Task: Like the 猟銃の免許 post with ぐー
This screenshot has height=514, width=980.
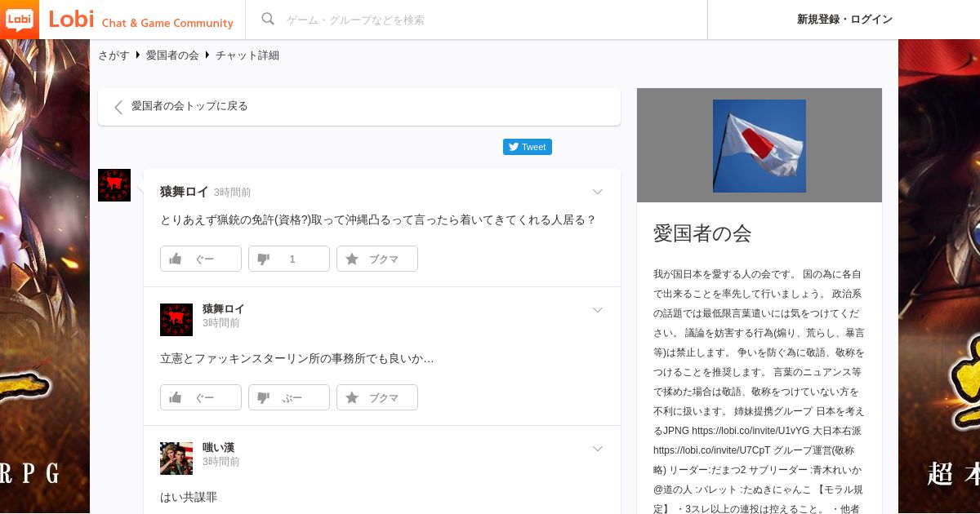Action: tap(201, 259)
